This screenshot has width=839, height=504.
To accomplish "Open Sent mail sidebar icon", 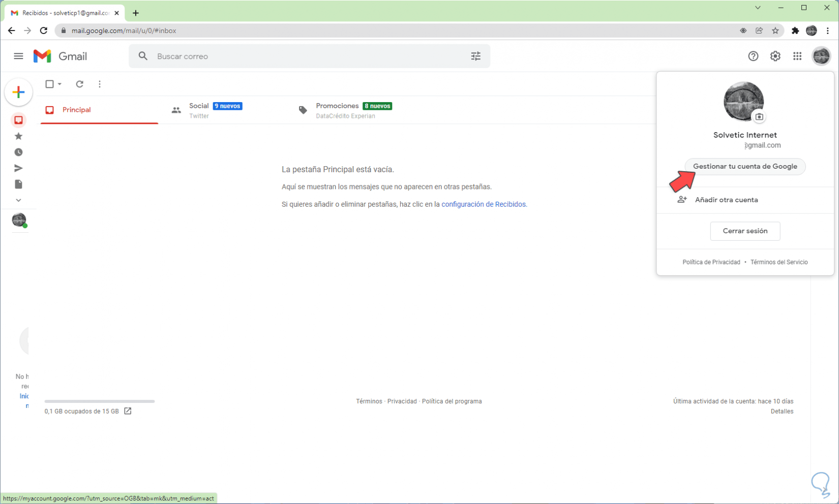I will (x=18, y=168).
